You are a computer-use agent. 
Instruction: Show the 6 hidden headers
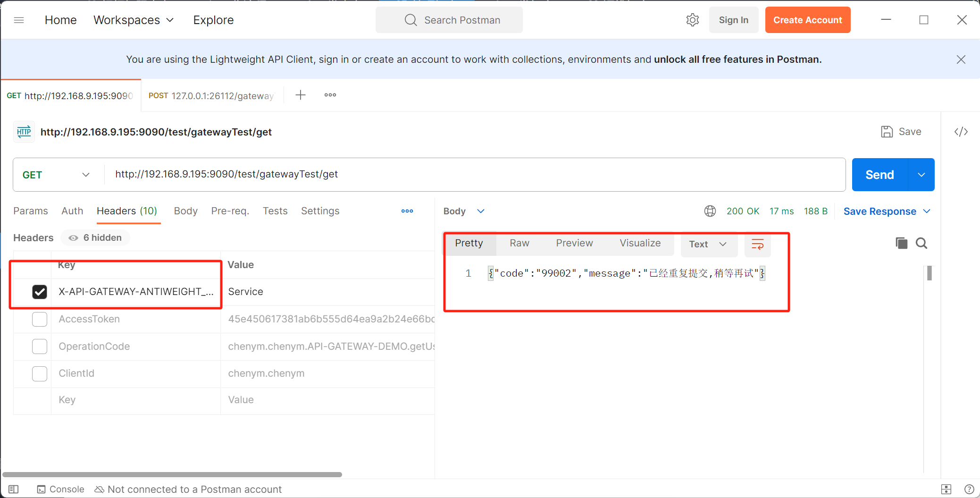(x=95, y=238)
